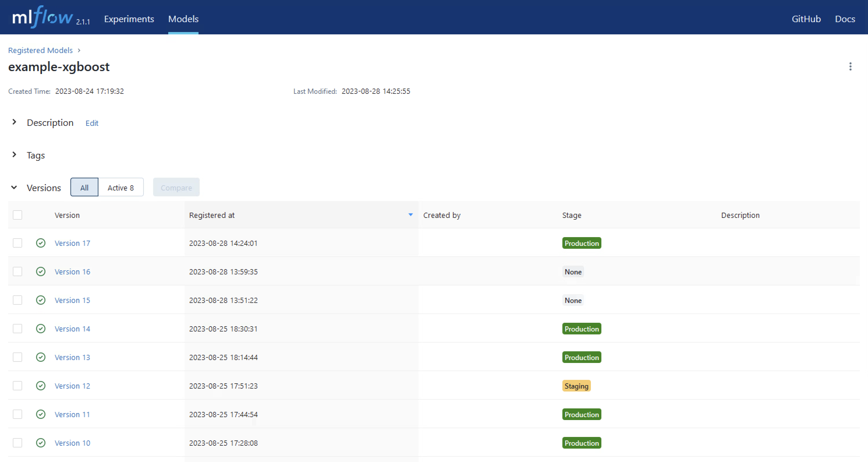Image resolution: width=868 pixels, height=462 pixels.
Task: Open Version 15 details
Action: 72,300
